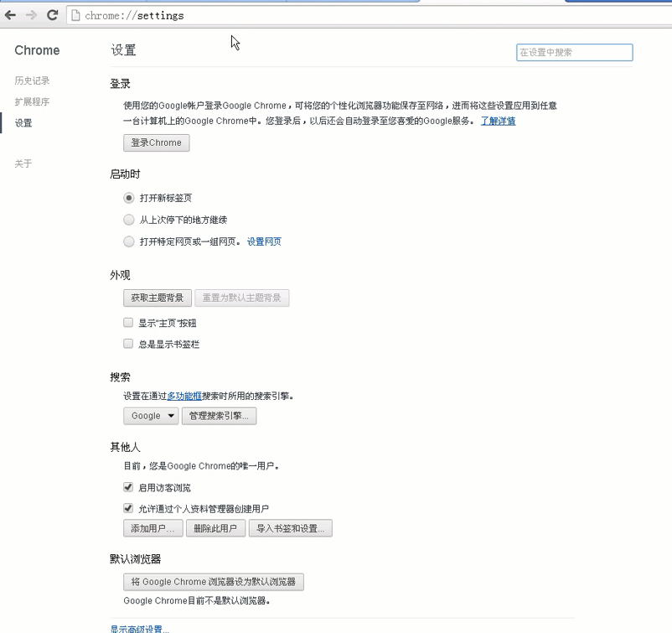
Task: Open 扩展程序 in the left sidebar
Action: pyautogui.click(x=32, y=101)
